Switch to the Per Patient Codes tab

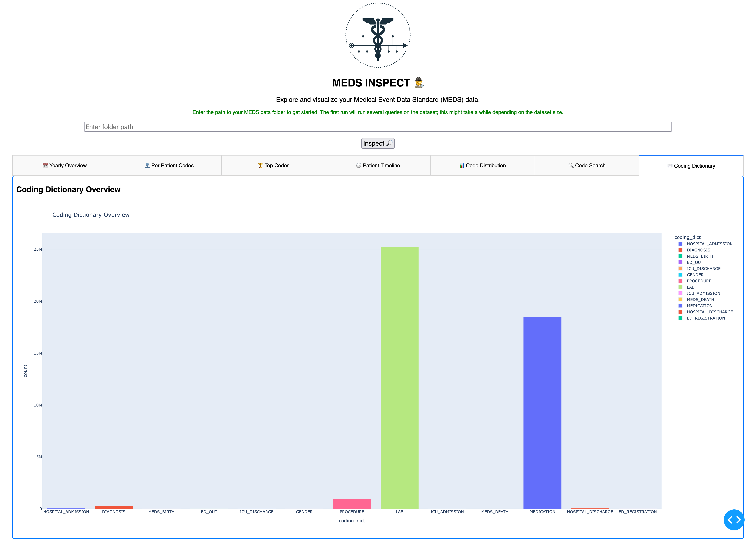tap(169, 165)
